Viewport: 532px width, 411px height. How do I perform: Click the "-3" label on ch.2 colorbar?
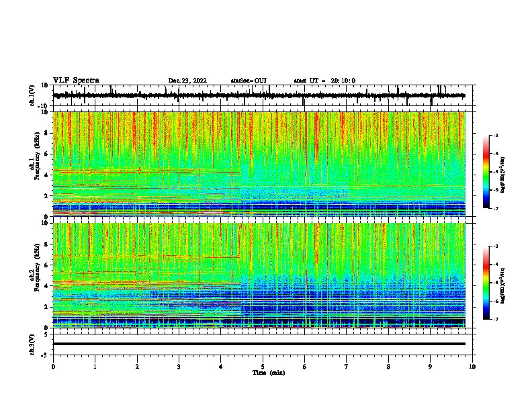click(496, 246)
